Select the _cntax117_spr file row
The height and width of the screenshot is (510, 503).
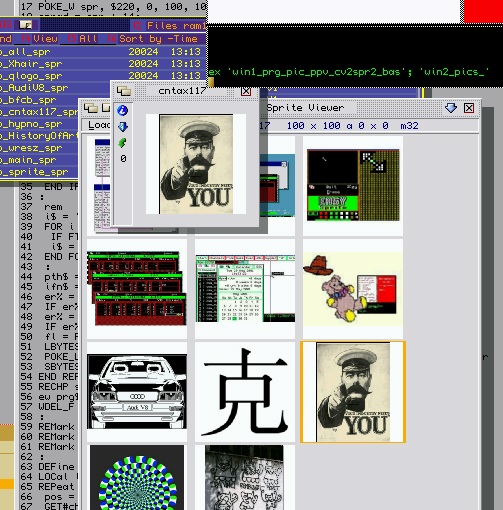pyautogui.click(x=39, y=112)
